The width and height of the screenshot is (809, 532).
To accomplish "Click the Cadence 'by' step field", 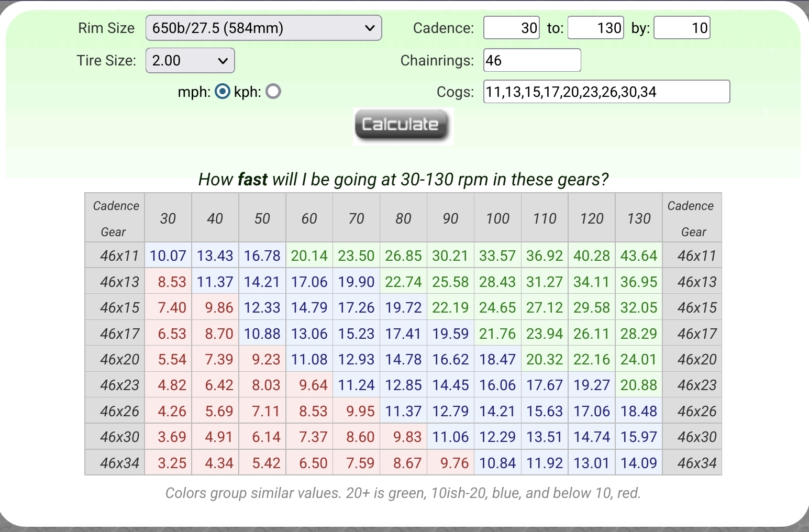I will [x=682, y=28].
